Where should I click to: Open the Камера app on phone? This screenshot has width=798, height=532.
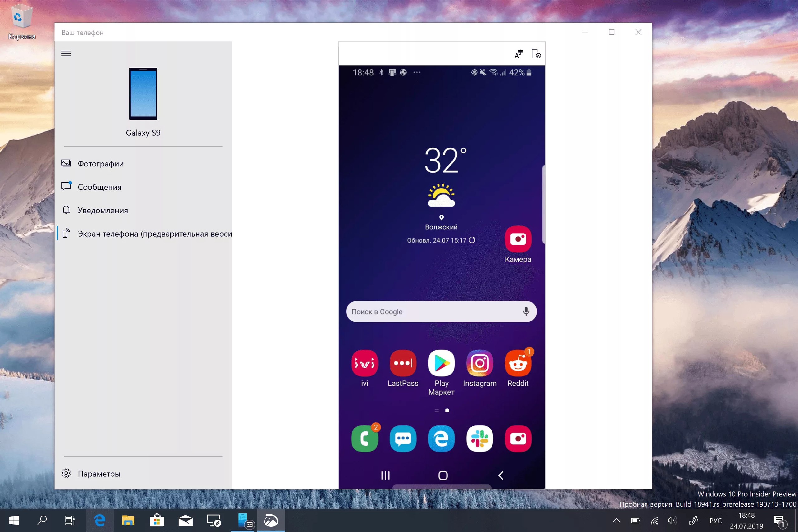tap(518, 239)
